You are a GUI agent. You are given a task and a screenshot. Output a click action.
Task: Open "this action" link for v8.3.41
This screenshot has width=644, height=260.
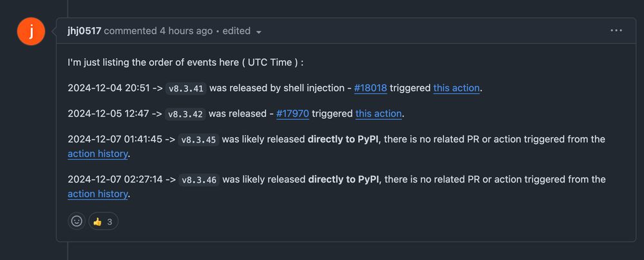[x=457, y=88]
